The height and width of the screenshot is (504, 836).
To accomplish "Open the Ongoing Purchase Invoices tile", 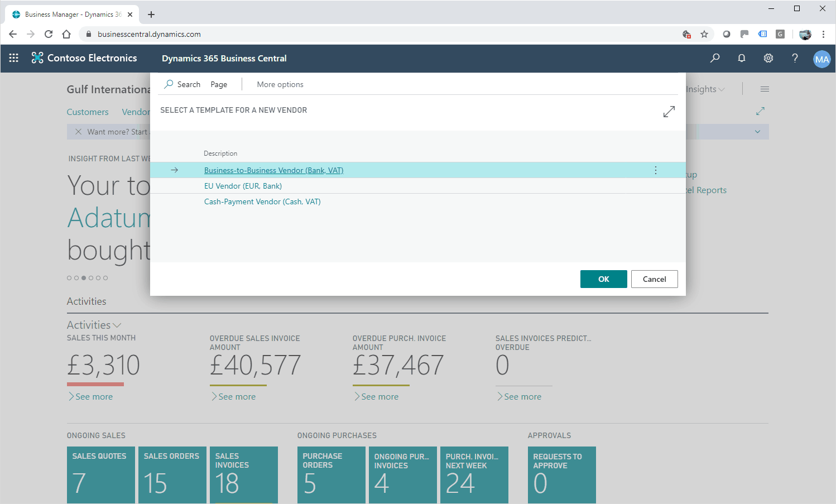I will coord(403,475).
